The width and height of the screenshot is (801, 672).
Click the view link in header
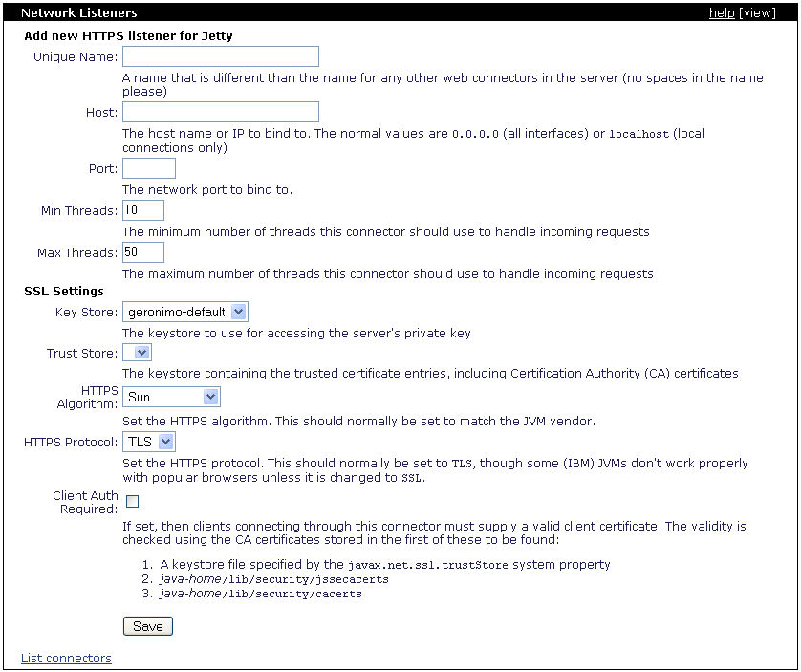pos(758,12)
